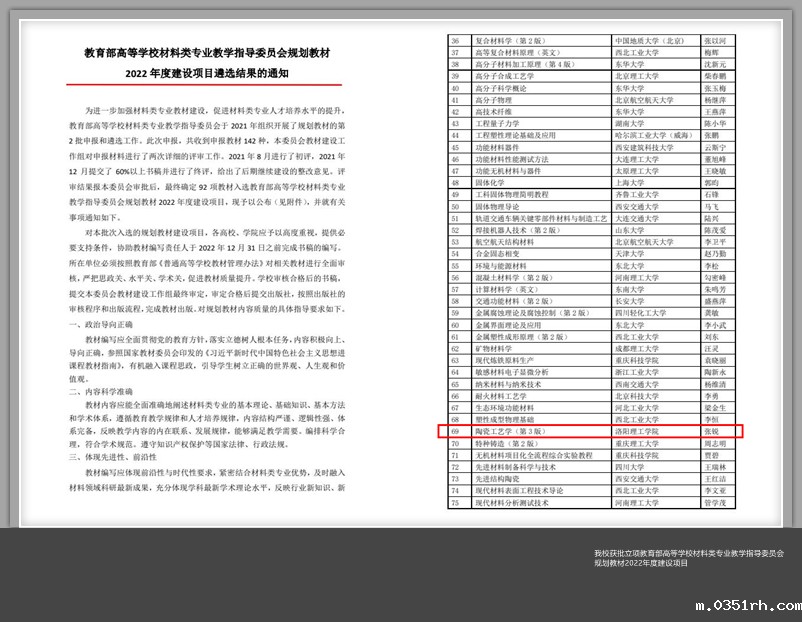This screenshot has width=802, height=622.
Task: Click row 71 无机材料项目化全流程综合实验教程
Action: point(535,455)
